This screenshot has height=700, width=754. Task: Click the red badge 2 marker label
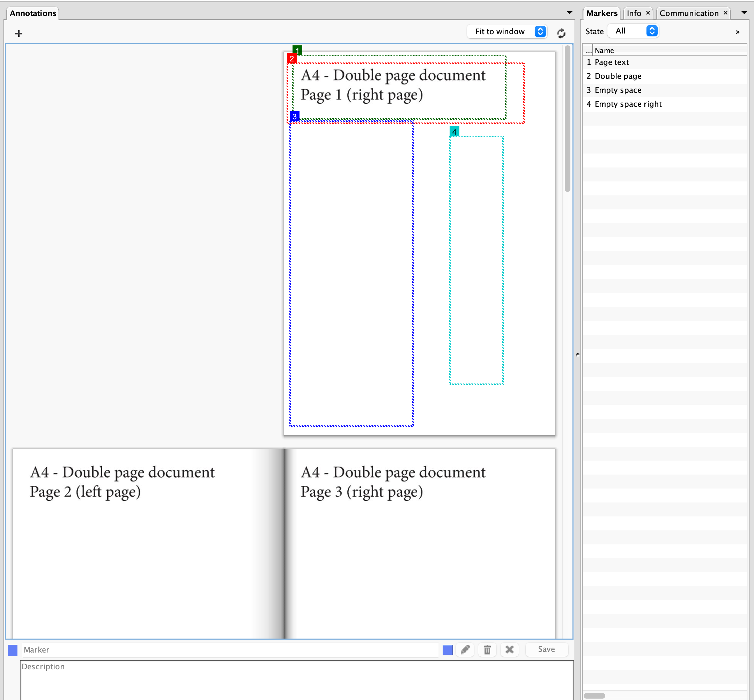(x=292, y=58)
